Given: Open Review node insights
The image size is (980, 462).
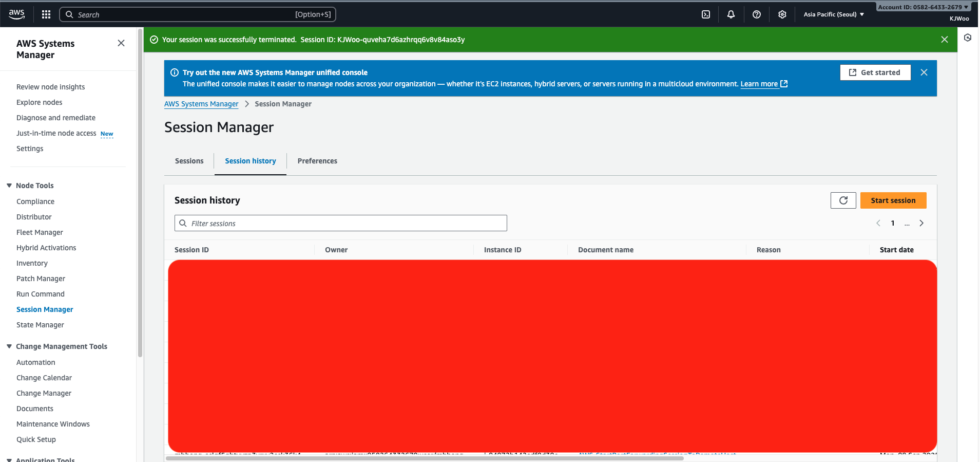Looking at the screenshot, I should 51,87.
